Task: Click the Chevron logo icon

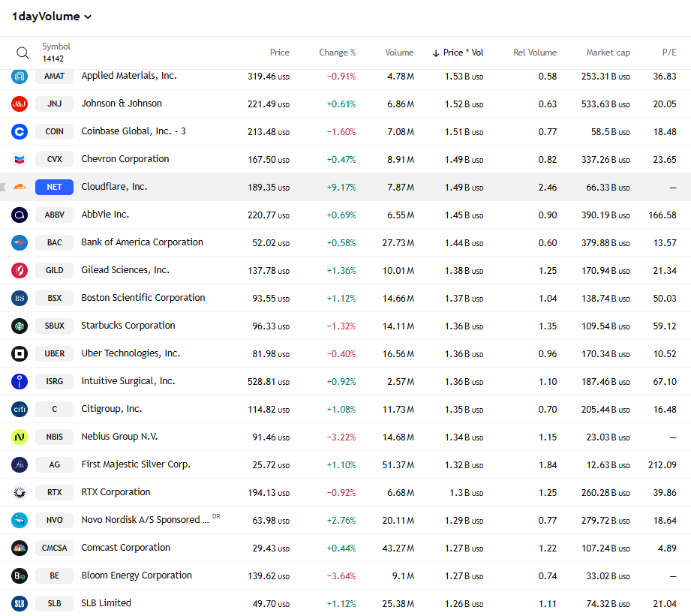Action: click(20, 160)
